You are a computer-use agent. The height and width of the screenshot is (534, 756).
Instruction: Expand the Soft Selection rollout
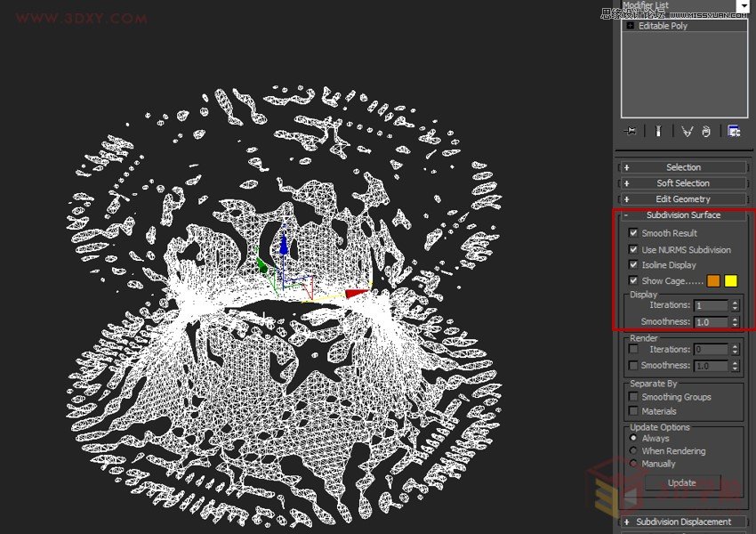click(x=681, y=182)
